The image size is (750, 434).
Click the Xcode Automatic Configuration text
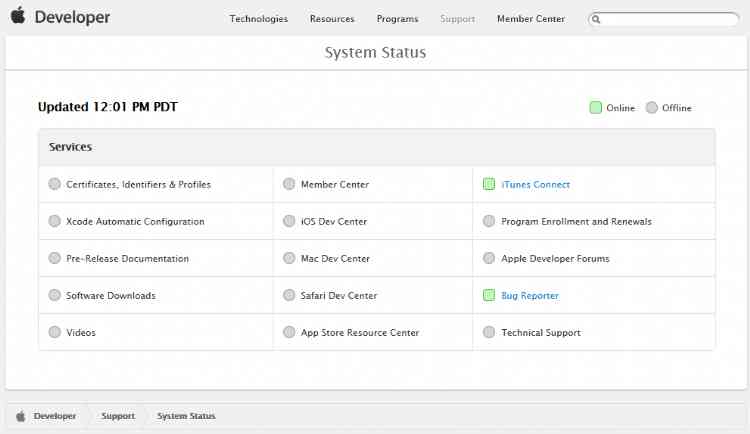tap(135, 222)
